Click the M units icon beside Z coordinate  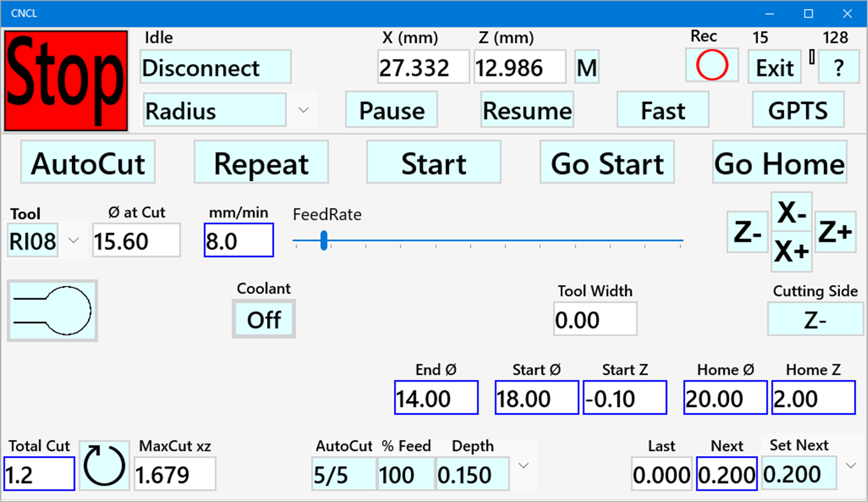point(586,66)
